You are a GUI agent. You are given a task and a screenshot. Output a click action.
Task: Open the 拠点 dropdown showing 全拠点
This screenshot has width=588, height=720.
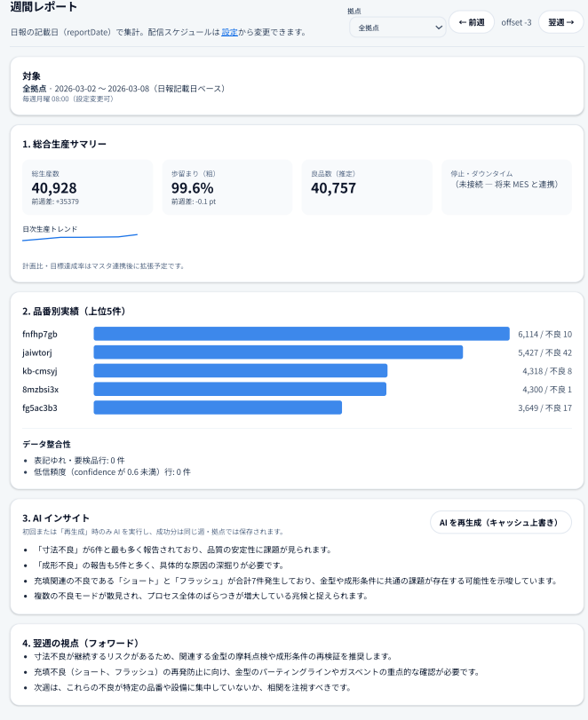[397, 28]
